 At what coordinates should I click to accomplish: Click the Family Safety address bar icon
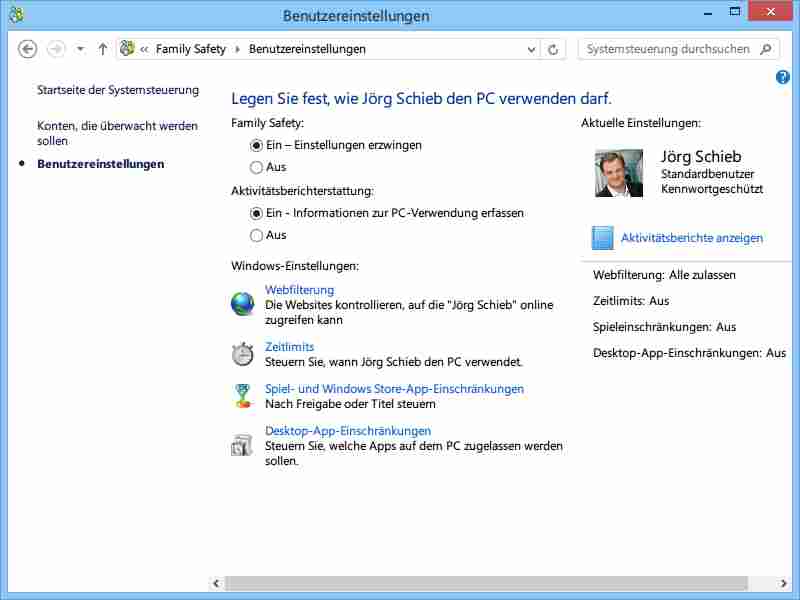coord(127,48)
